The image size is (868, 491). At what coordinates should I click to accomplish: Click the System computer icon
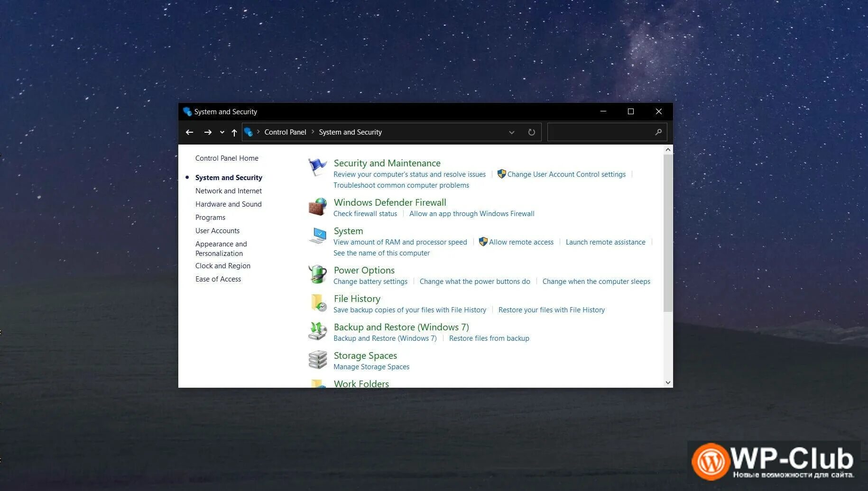tap(317, 235)
